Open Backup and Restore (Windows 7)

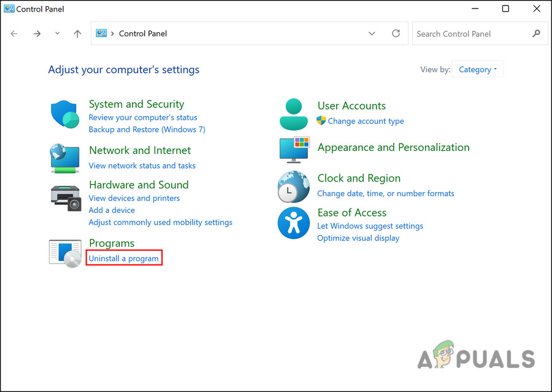coord(147,129)
